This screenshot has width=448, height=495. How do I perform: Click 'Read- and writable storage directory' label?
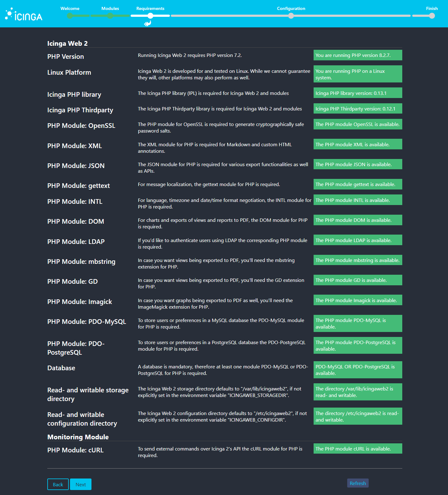[88, 395]
